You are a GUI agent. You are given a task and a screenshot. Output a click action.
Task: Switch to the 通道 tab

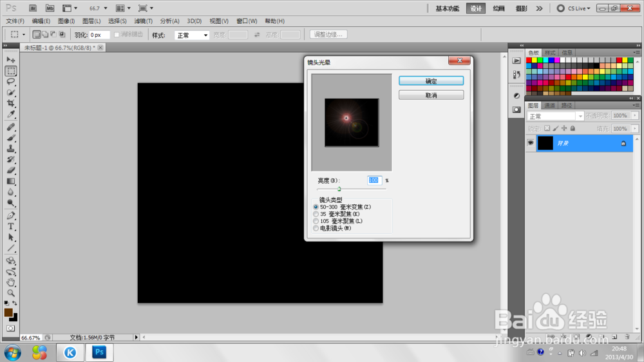point(549,106)
